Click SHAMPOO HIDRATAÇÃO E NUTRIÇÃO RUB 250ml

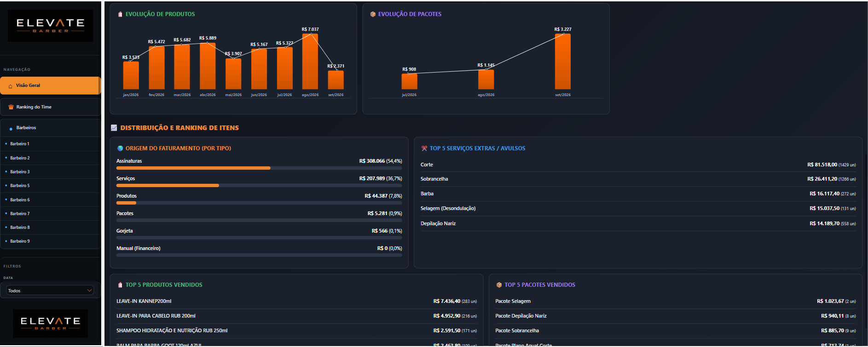pyautogui.click(x=296, y=331)
